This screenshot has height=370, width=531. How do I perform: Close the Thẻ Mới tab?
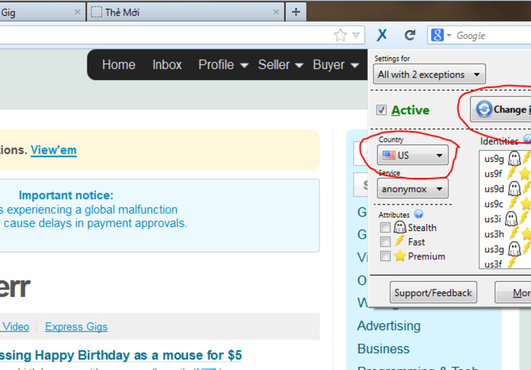pyautogui.click(x=276, y=12)
